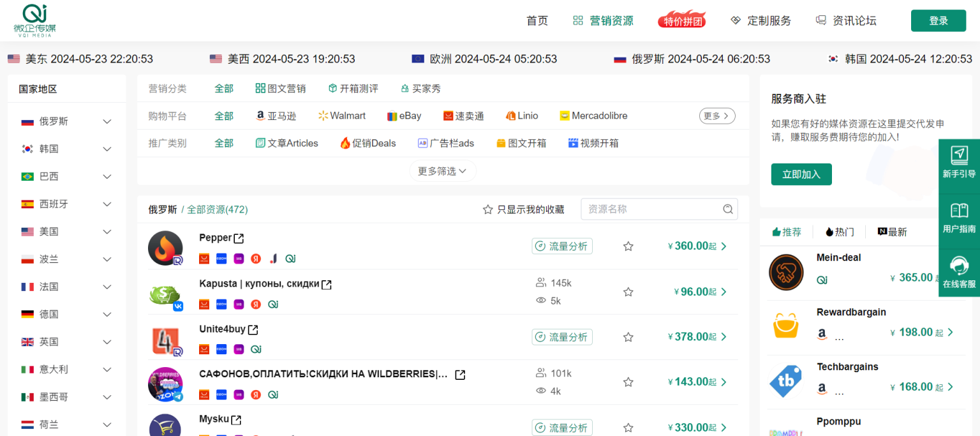Click the resource name search input field
Screen dimensions: 980x436
point(651,209)
